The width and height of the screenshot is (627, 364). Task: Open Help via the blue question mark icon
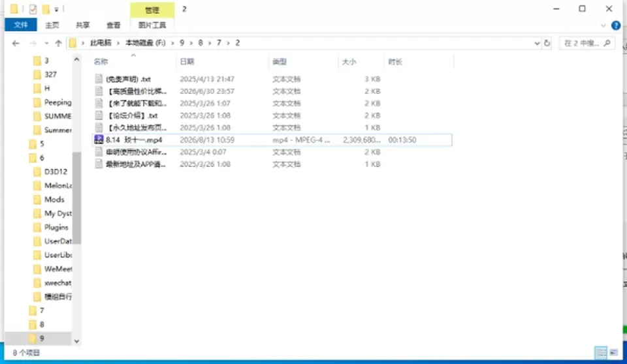(616, 25)
